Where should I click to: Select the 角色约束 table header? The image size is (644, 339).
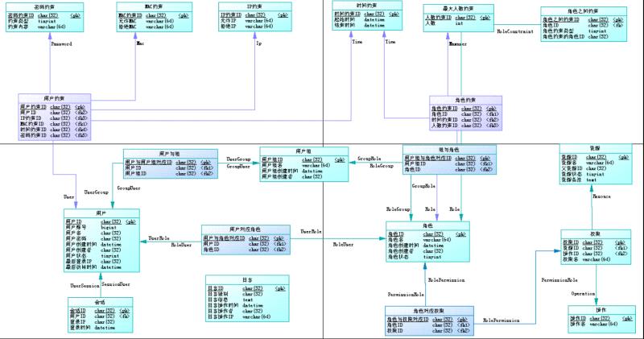465,101
